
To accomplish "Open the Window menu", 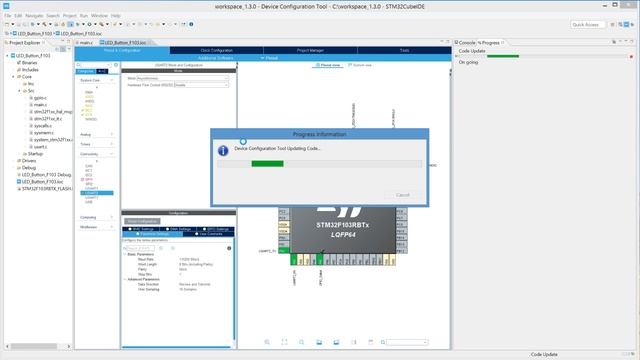I will (x=99, y=16).
